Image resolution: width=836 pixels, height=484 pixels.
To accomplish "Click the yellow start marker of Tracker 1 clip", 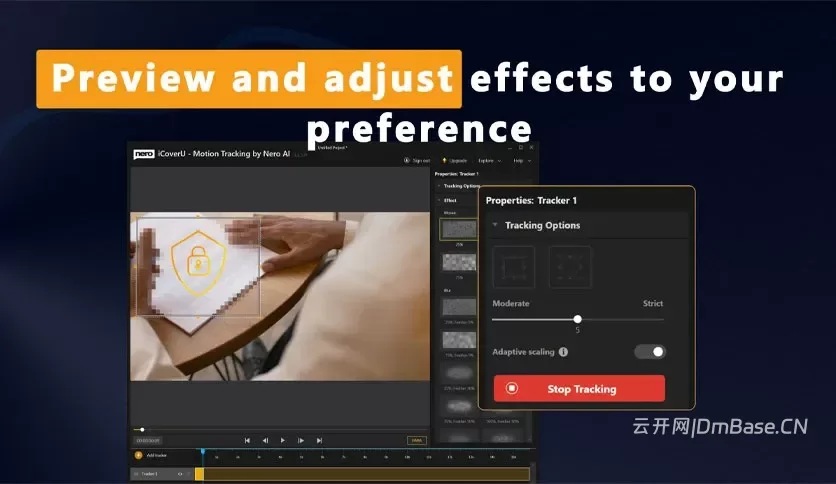I will 199,474.
